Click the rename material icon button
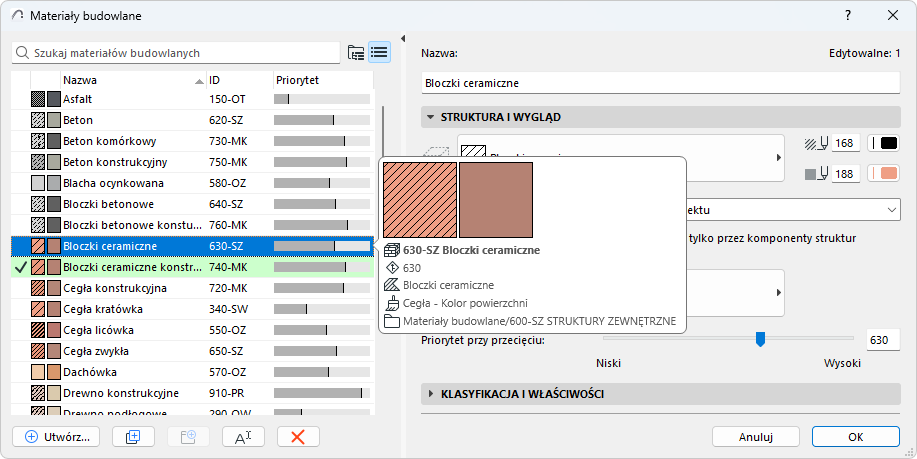This screenshot has width=917, height=459. [243, 437]
